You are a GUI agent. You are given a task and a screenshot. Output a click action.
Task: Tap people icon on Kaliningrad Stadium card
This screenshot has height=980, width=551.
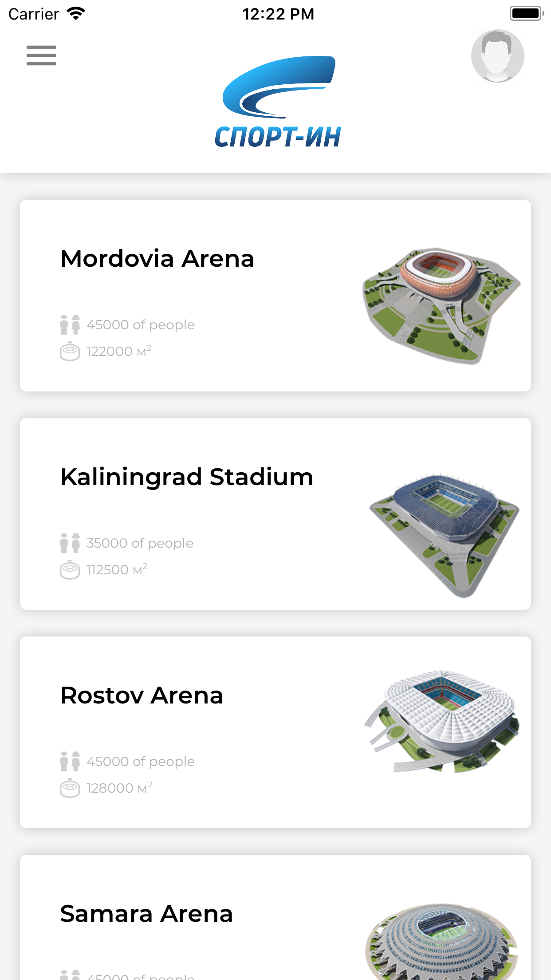70,543
